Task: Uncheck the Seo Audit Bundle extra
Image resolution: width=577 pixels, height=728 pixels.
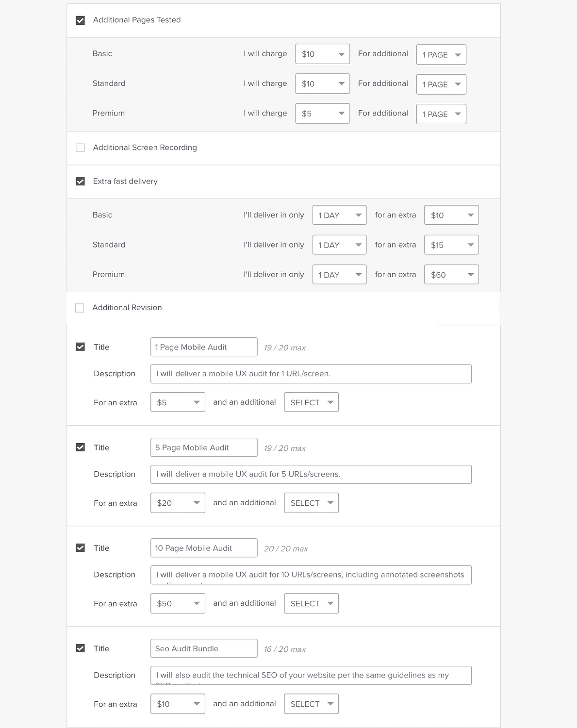Action: (x=80, y=648)
